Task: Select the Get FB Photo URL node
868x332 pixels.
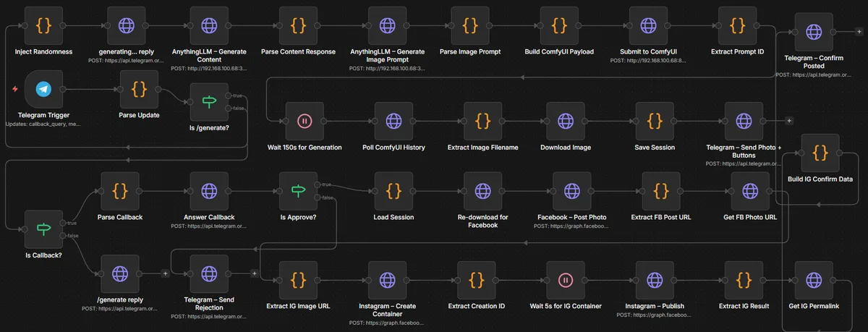Action: click(x=749, y=190)
